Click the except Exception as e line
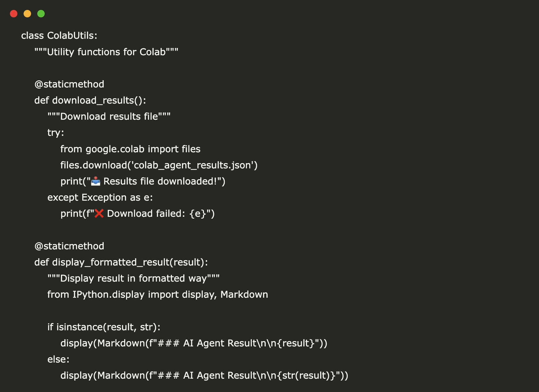Image resolution: width=539 pixels, height=392 pixels. tap(100, 198)
